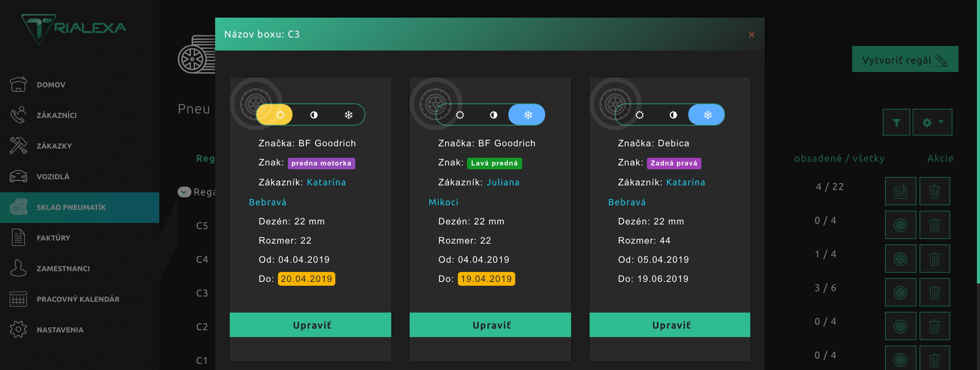Click the filter funnel icon

896,123
